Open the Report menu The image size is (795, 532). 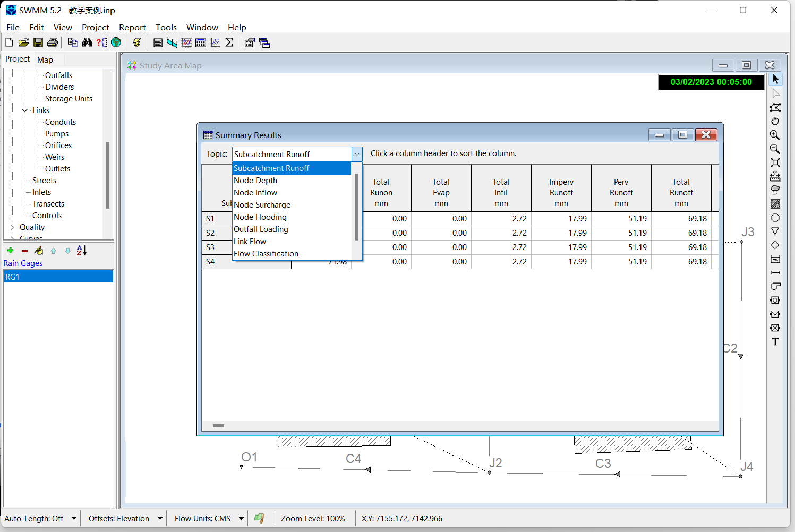pyautogui.click(x=132, y=27)
